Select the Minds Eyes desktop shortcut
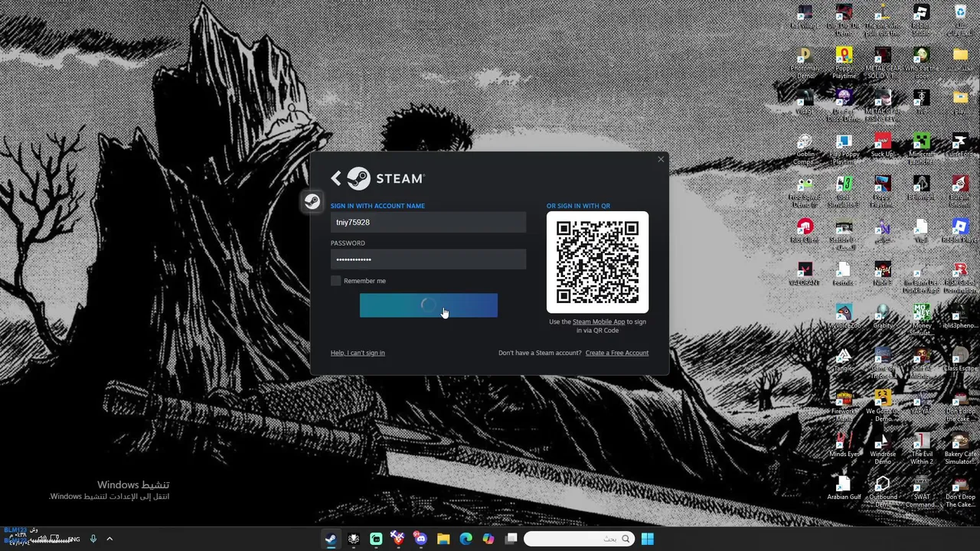Screen dimensions: 980x551 (x=844, y=445)
